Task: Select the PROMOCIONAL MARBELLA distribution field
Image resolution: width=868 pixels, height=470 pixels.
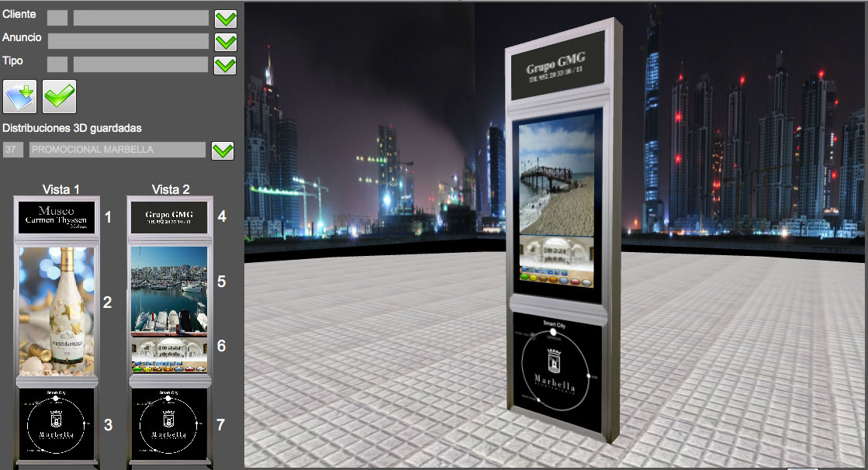Action: tap(117, 150)
